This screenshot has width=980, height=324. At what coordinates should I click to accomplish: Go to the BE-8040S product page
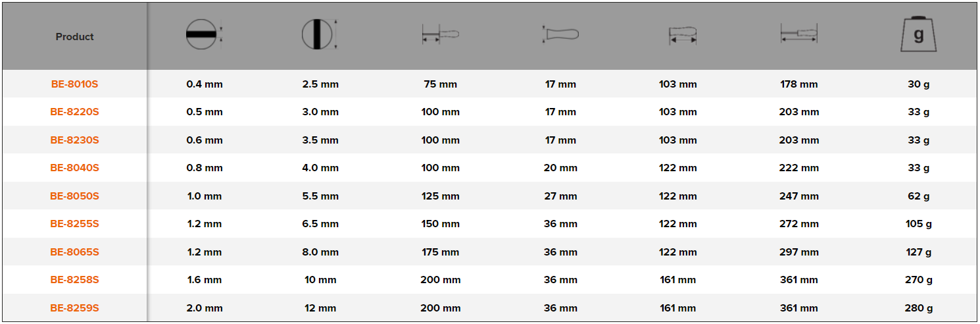tap(74, 168)
